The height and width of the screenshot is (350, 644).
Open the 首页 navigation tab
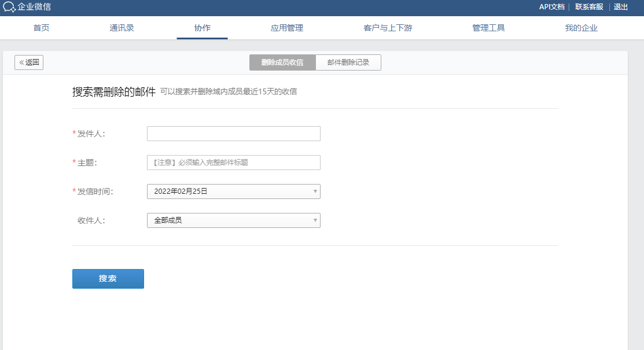(x=42, y=28)
